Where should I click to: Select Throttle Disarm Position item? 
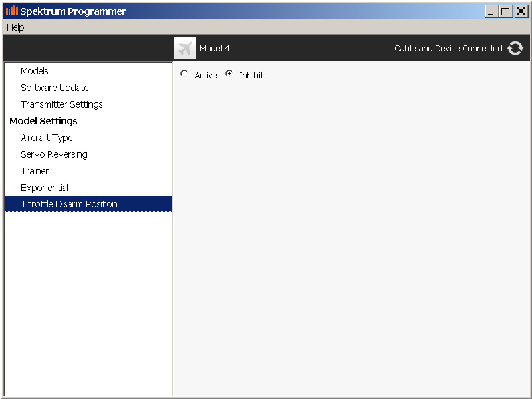[88, 204]
